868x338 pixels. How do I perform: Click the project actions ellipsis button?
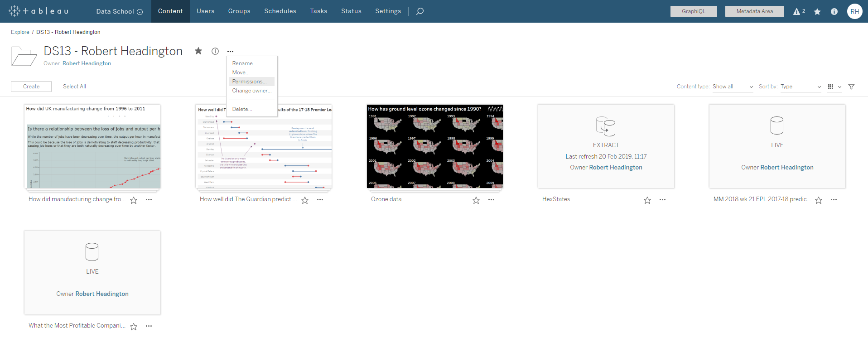230,51
